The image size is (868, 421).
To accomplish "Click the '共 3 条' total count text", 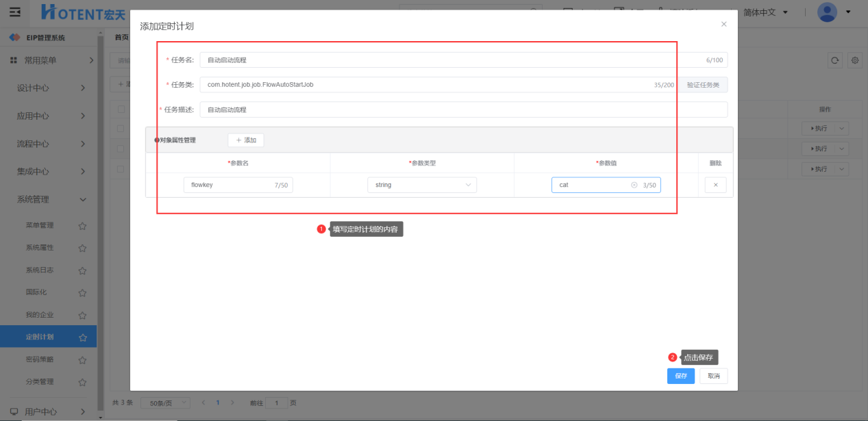I will point(123,403).
